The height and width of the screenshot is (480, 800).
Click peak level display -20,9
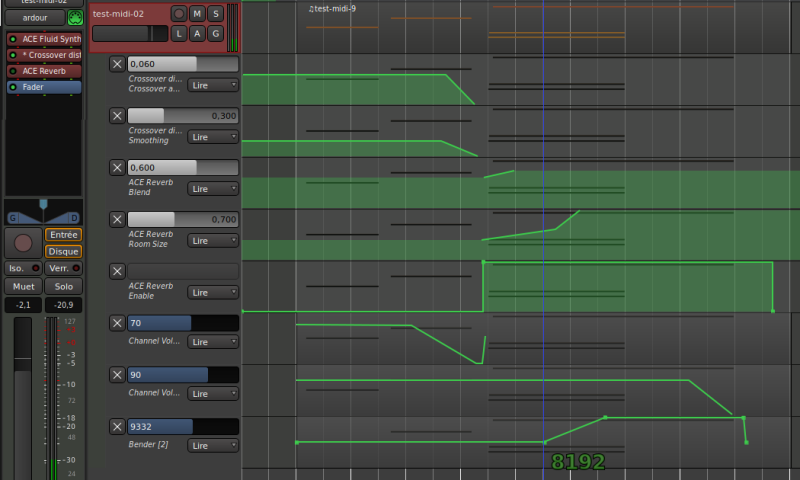click(63, 305)
